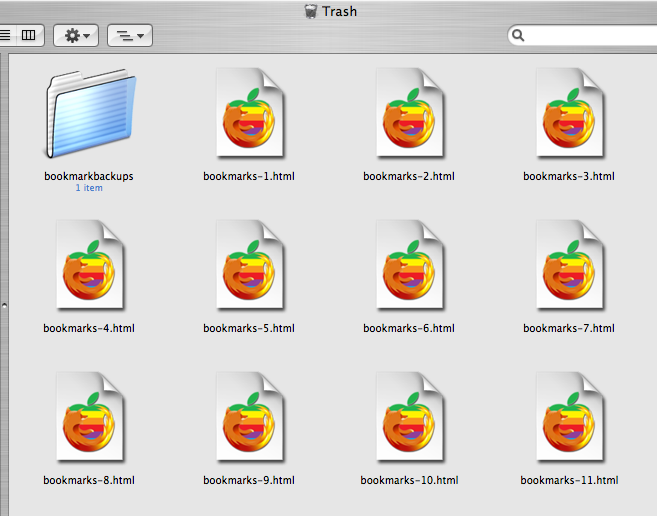Click the Trash icon in title bar
657x516 pixels.
tap(310, 11)
